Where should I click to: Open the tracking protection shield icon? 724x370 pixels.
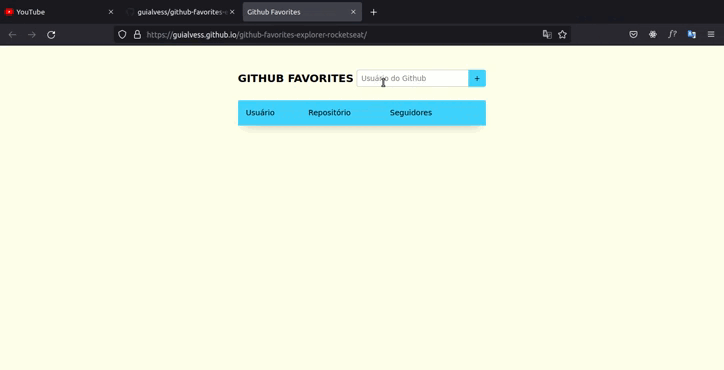tap(122, 35)
